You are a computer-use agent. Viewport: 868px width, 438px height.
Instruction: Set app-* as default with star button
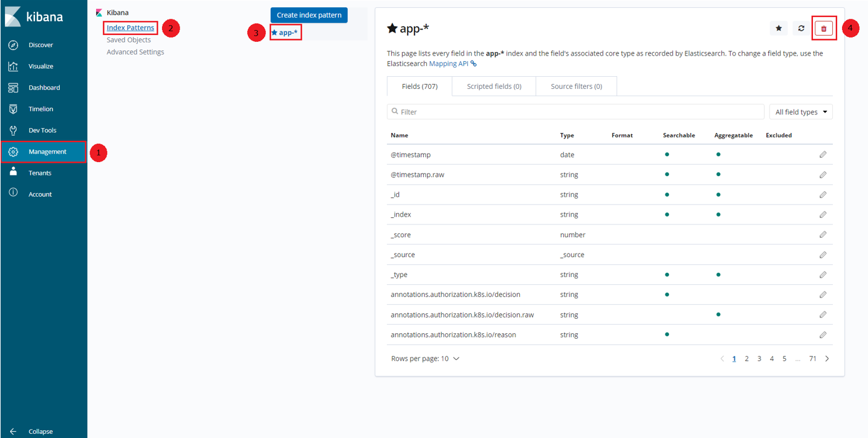[x=779, y=28]
